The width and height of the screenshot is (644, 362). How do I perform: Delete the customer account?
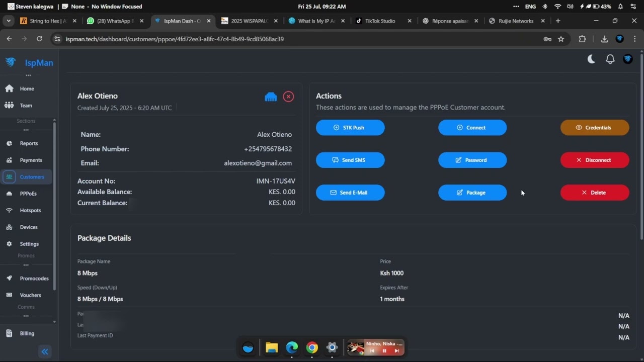coord(595,193)
